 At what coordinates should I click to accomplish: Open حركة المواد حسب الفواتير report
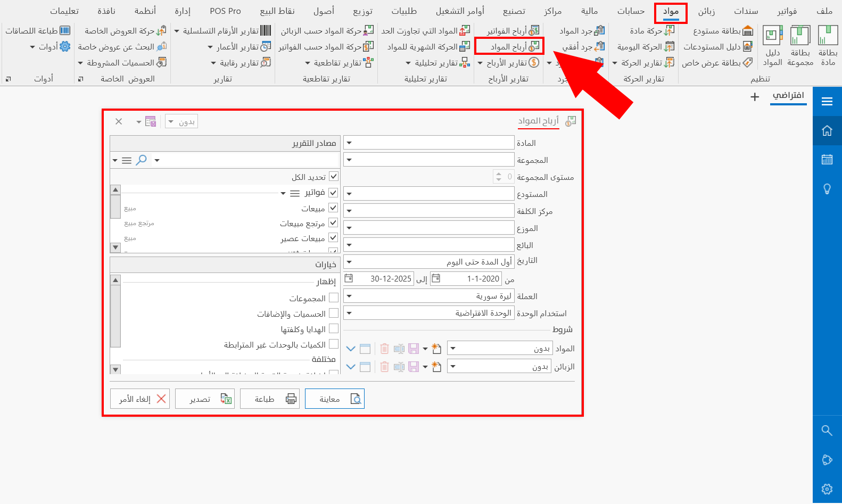(326, 47)
